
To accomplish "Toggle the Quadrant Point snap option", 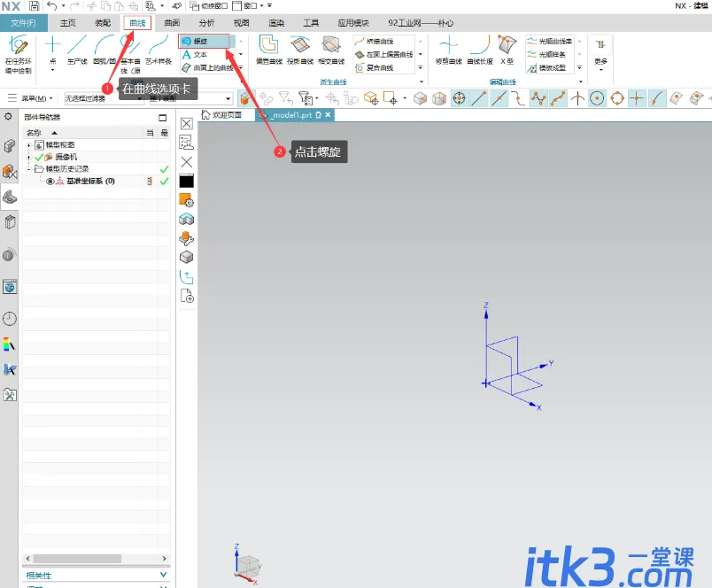I will pos(617,98).
